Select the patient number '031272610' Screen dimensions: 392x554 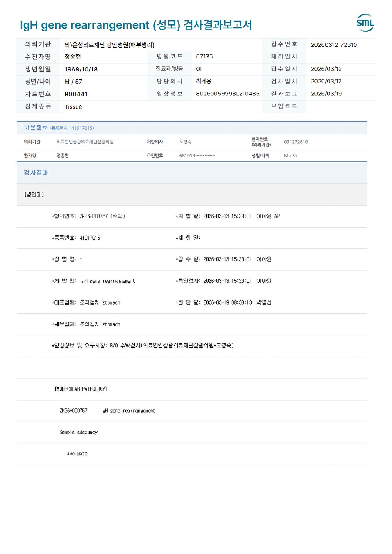click(x=296, y=142)
